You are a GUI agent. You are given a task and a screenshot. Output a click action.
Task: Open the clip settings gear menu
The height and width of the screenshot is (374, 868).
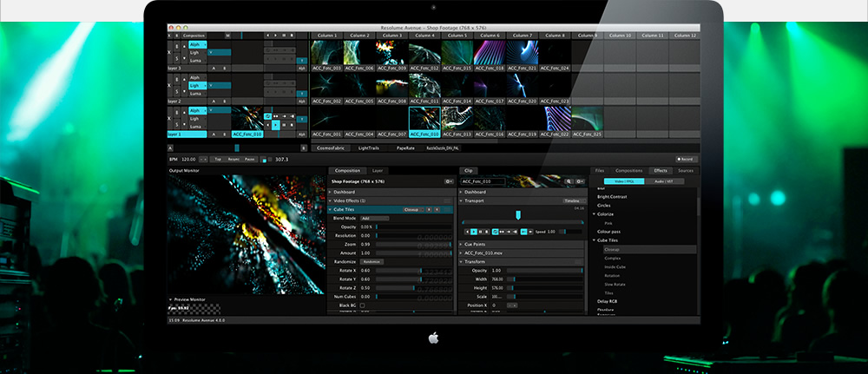(578, 181)
